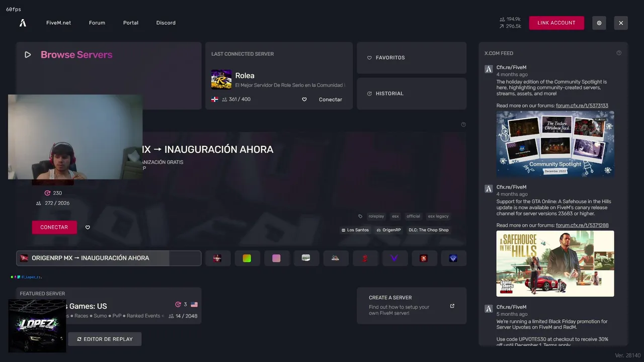This screenshot has width=644, height=362.
Task: Click the help icon in the X.COM FEED header
Action: (x=619, y=53)
